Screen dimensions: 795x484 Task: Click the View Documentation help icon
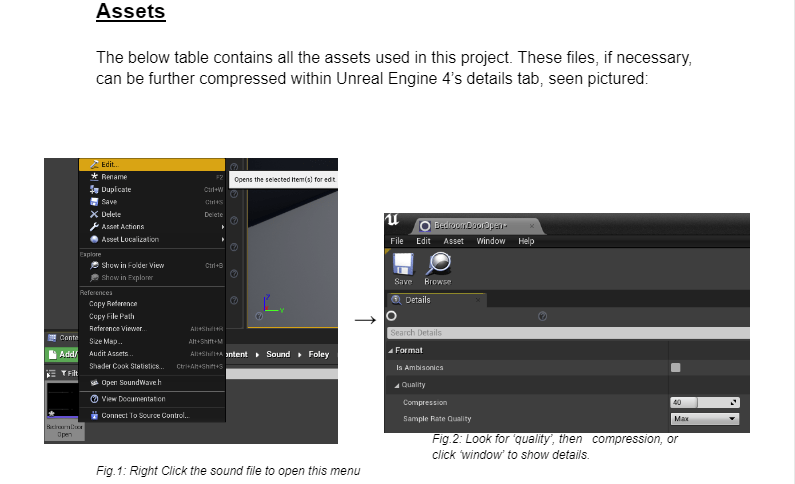[94, 399]
